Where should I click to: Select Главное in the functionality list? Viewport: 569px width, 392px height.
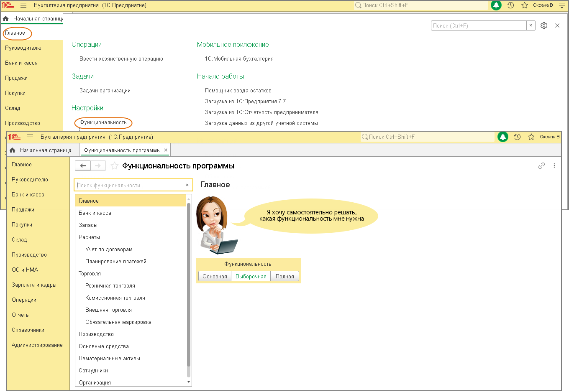tap(131, 201)
